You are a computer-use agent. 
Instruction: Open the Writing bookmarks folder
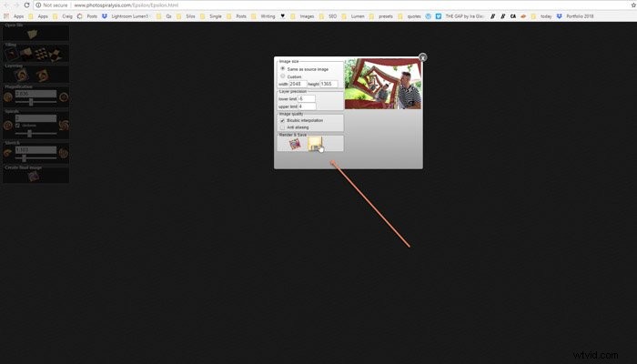(263, 16)
